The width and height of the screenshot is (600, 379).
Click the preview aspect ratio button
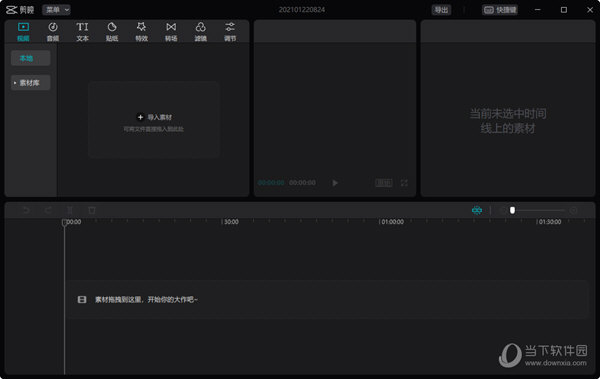click(x=383, y=183)
